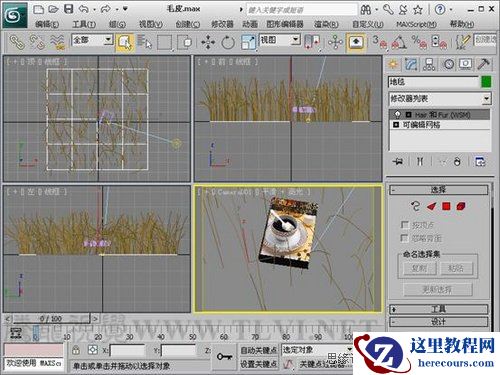Select the Element sub-object level icon

click(461, 206)
